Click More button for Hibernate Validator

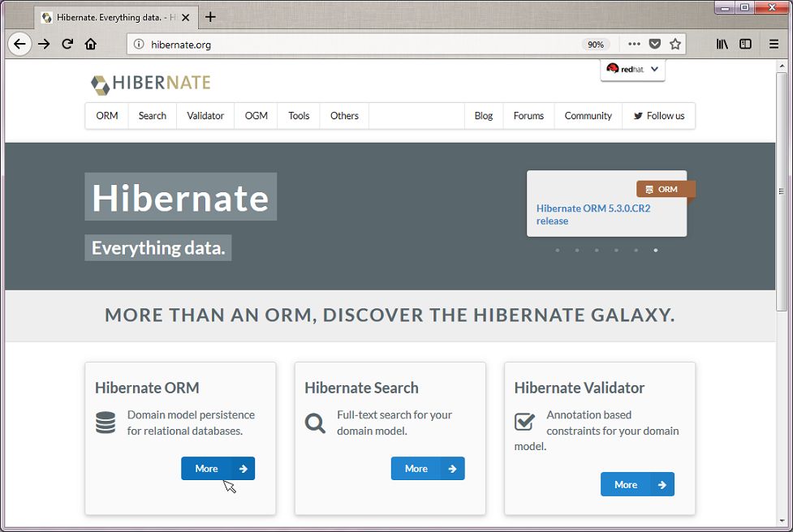tap(637, 484)
